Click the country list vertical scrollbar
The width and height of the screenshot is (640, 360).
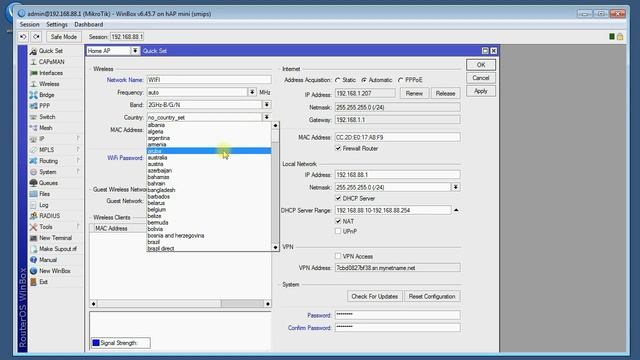click(275, 187)
